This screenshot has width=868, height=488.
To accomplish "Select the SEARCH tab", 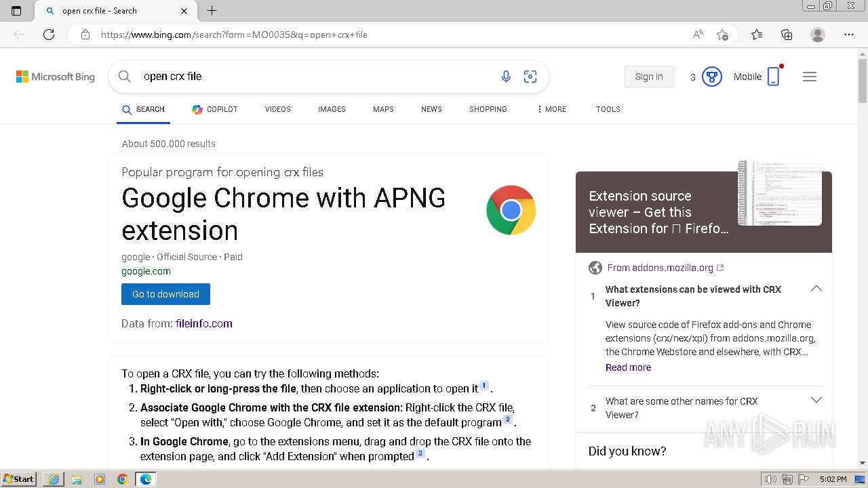I will point(143,109).
